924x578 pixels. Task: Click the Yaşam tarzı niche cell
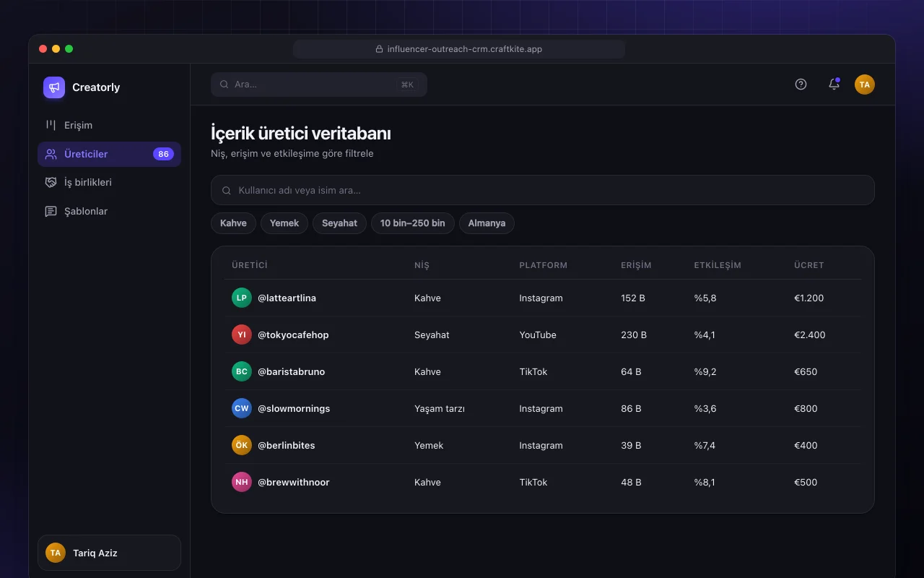(440, 408)
